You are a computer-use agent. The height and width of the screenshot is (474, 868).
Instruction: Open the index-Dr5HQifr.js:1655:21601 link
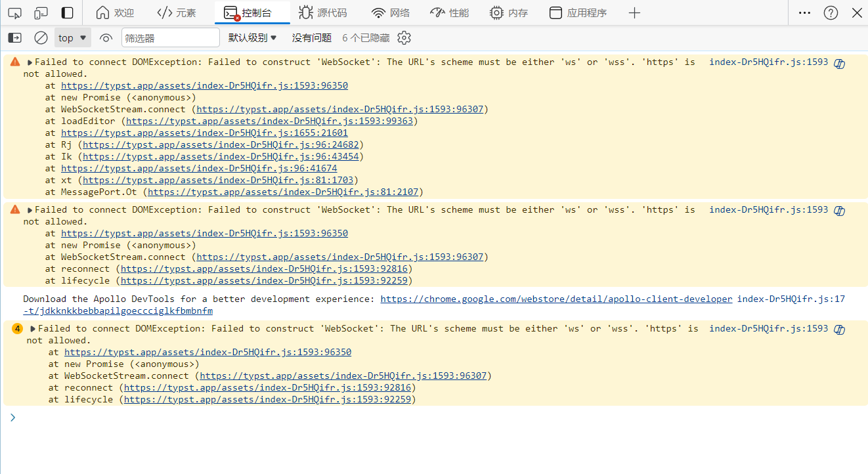click(x=205, y=133)
